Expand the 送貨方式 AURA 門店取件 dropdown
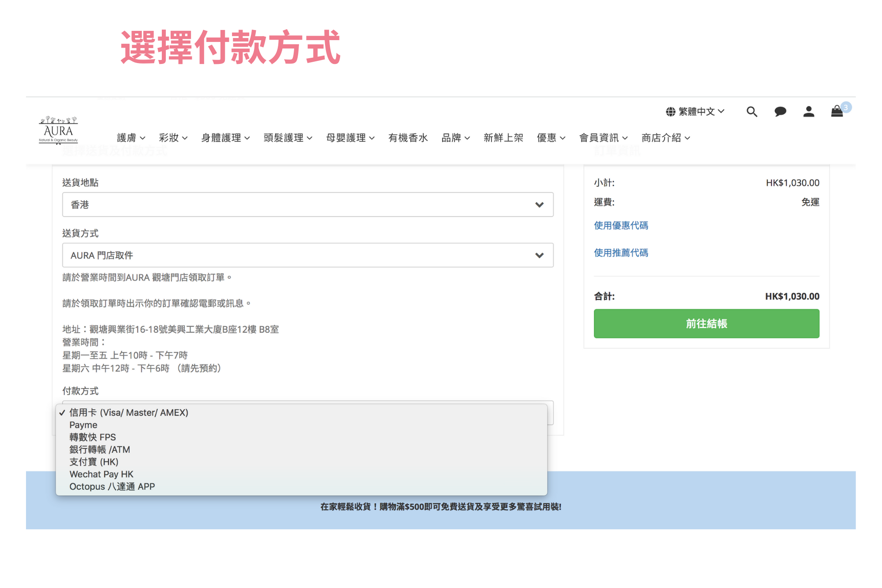The width and height of the screenshot is (882, 588). point(307,255)
